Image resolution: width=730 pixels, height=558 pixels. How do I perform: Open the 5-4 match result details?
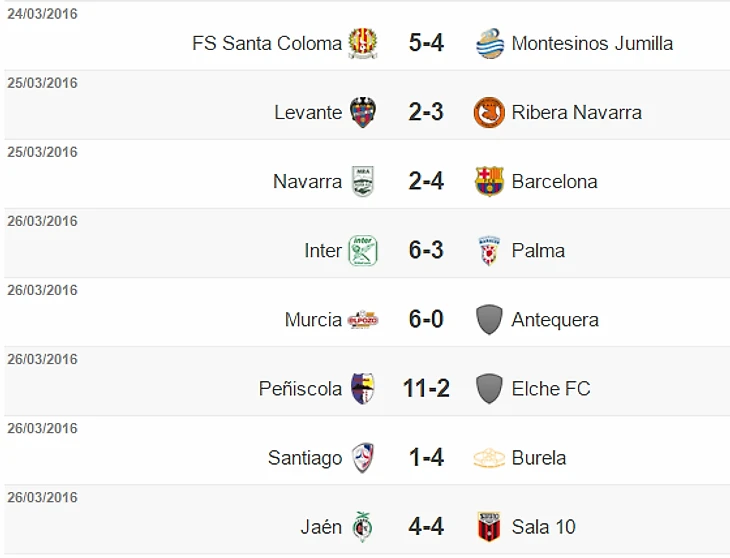coord(426,43)
